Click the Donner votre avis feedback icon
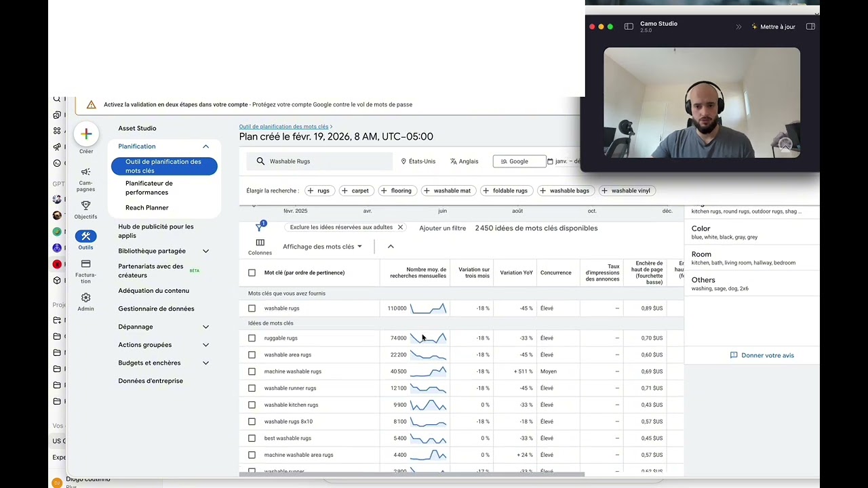This screenshot has width=868, height=488. (734, 355)
